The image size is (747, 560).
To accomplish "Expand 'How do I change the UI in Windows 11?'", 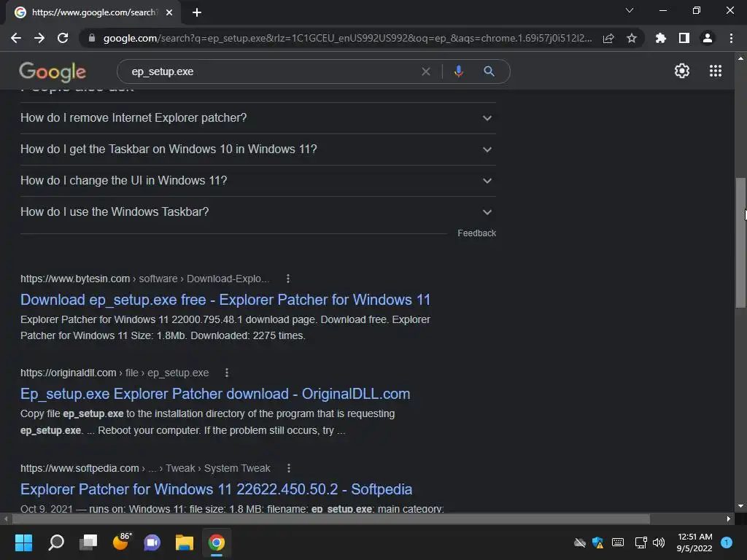I will pos(258,181).
